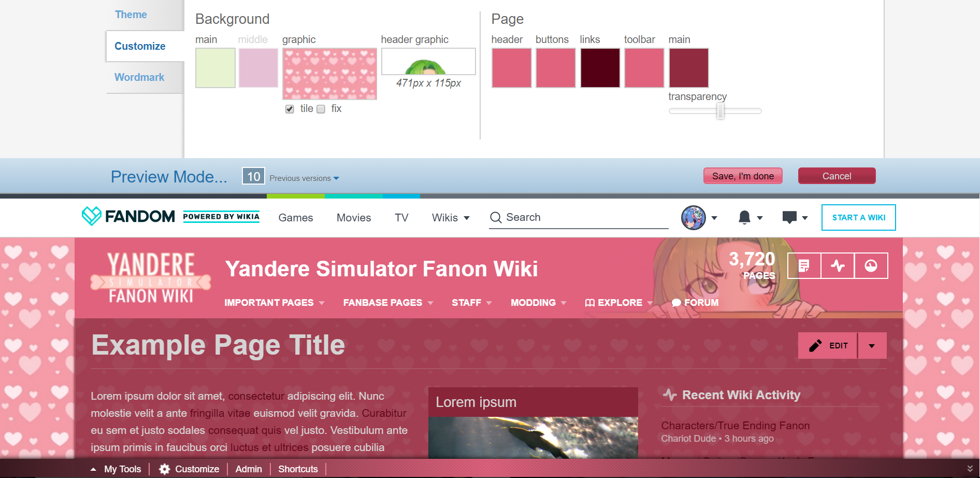Image resolution: width=980 pixels, height=478 pixels.
Task: Open Characters/True Ending Fanon link
Action: pos(735,426)
